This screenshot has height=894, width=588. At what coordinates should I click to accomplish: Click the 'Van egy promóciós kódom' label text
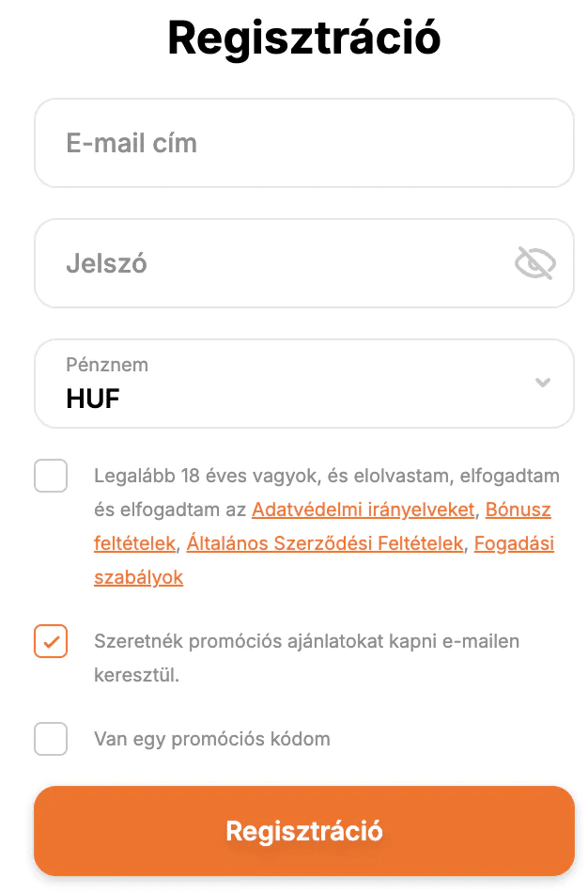212,739
